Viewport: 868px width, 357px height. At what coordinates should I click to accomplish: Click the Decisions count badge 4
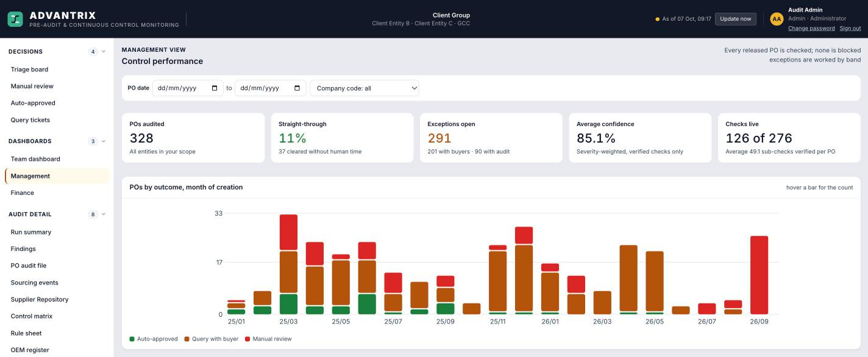pos(93,52)
